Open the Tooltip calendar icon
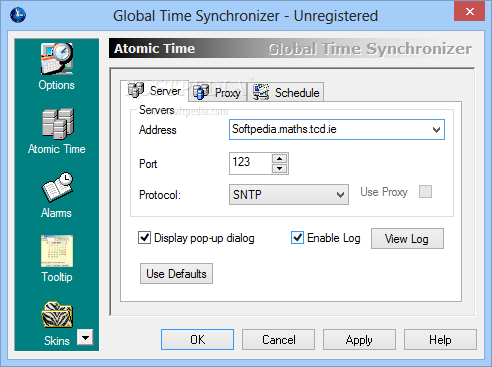492x367 pixels. coord(57,251)
